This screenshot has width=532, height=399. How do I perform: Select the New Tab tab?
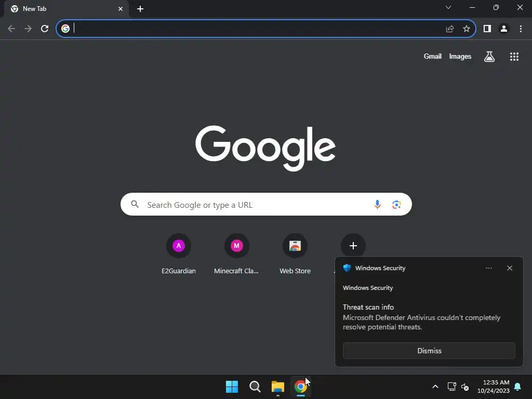click(x=66, y=9)
